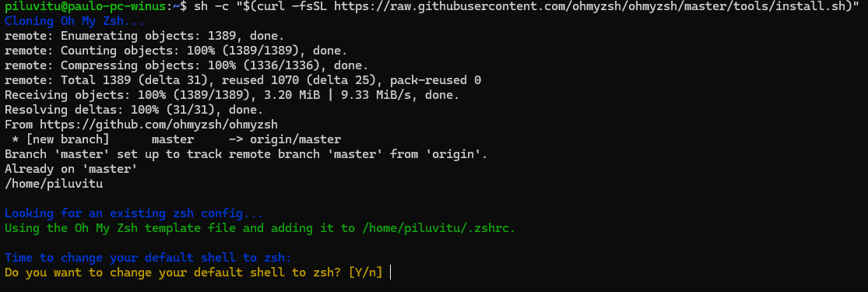Click the standalone /home/piluvitu path line
Image resolution: width=868 pixels, height=292 pixels.
[54, 184]
